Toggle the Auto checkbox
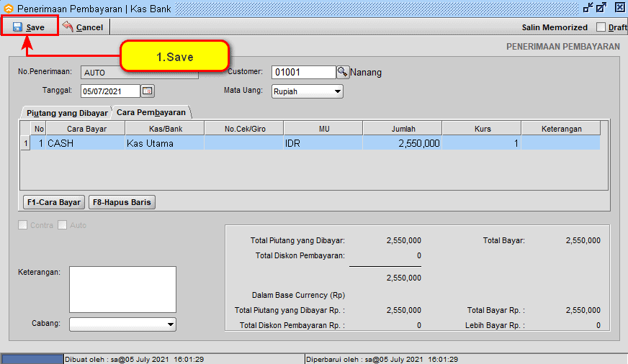Screen dimensions: 628x364 (62, 224)
